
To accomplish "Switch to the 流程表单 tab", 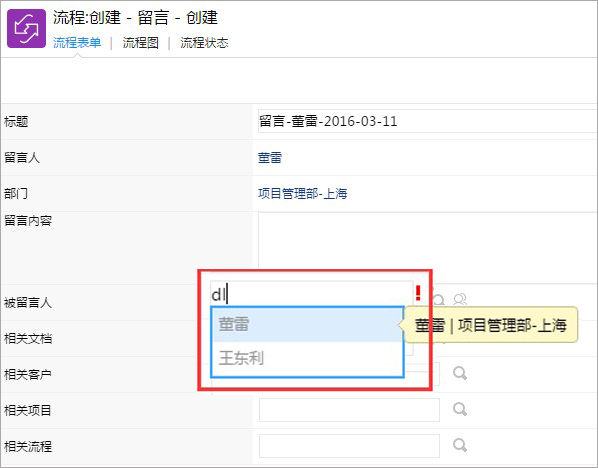I will 77,43.
